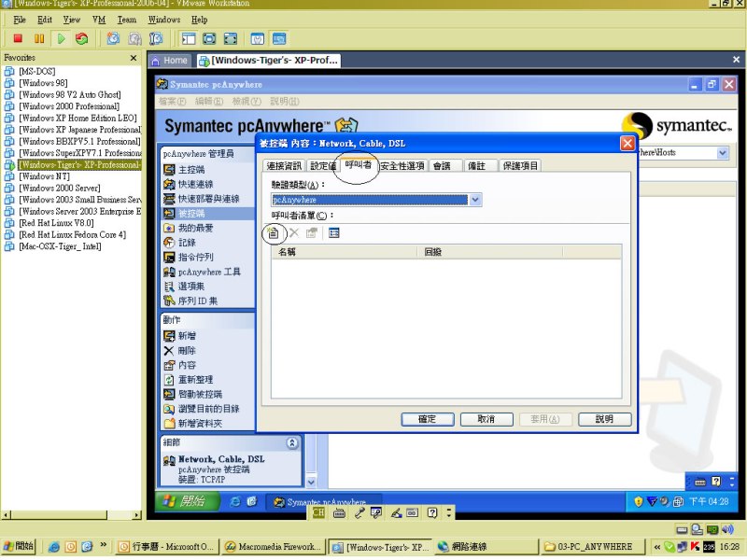Open the Edit menu in VMware
Screen dimensions: 747x560
pos(45,20)
